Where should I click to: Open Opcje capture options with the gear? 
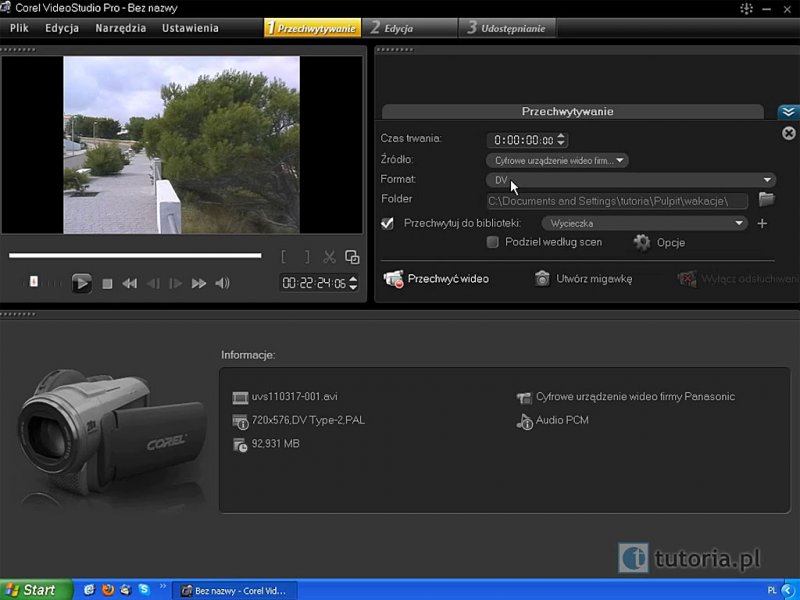click(x=643, y=243)
